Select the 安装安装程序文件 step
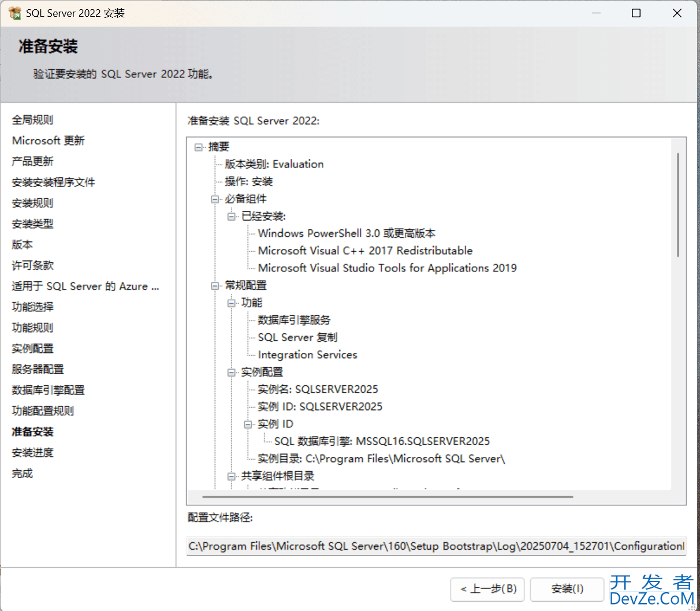Viewport: 700px width, 611px height. click(53, 182)
